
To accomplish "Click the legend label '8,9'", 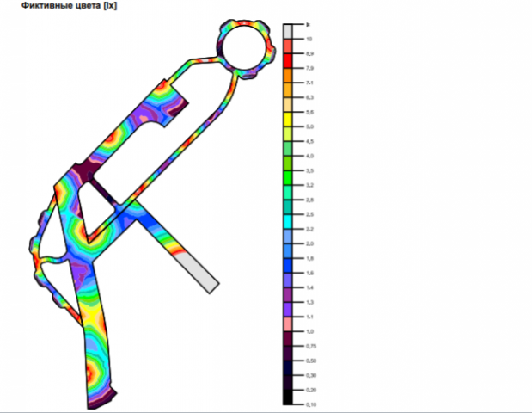I will click(309, 53).
